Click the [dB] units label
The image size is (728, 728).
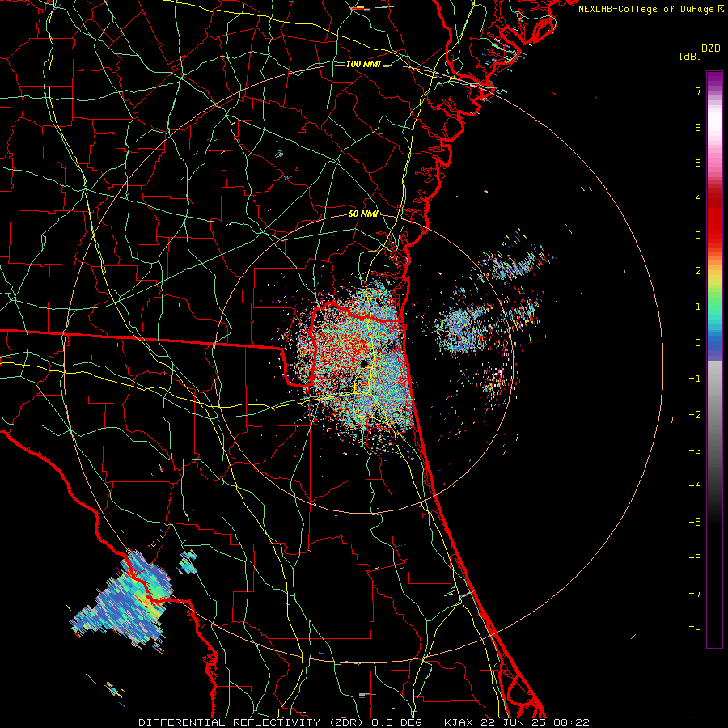(x=691, y=57)
